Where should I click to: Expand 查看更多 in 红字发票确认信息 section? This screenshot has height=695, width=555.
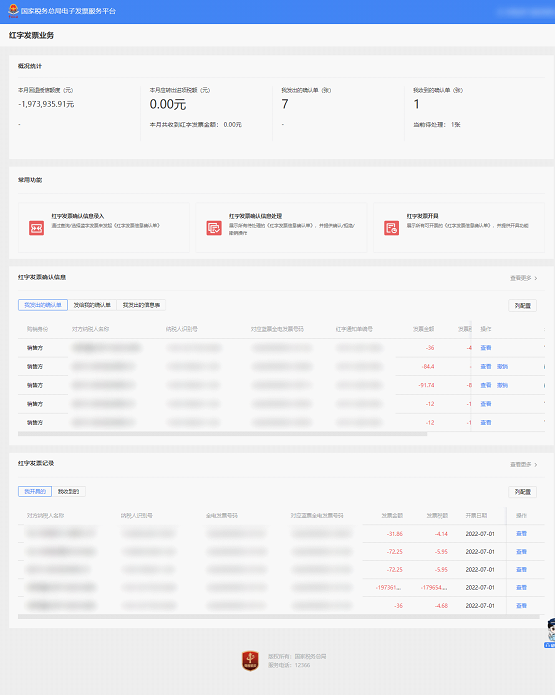(524, 278)
